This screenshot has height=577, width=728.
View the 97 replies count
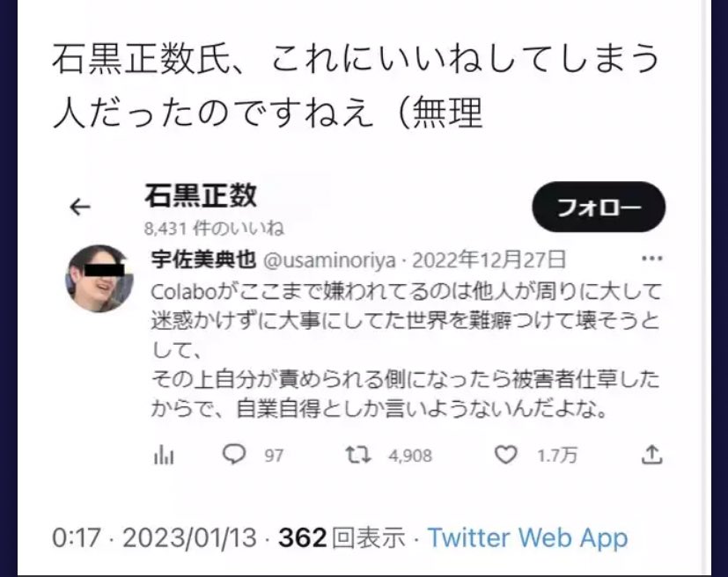click(274, 456)
